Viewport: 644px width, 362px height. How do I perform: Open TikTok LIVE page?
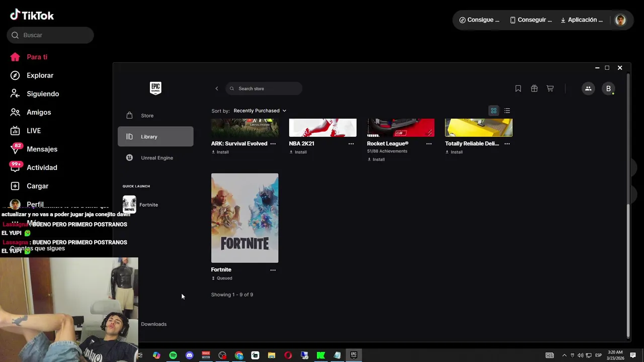click(26, 131)
